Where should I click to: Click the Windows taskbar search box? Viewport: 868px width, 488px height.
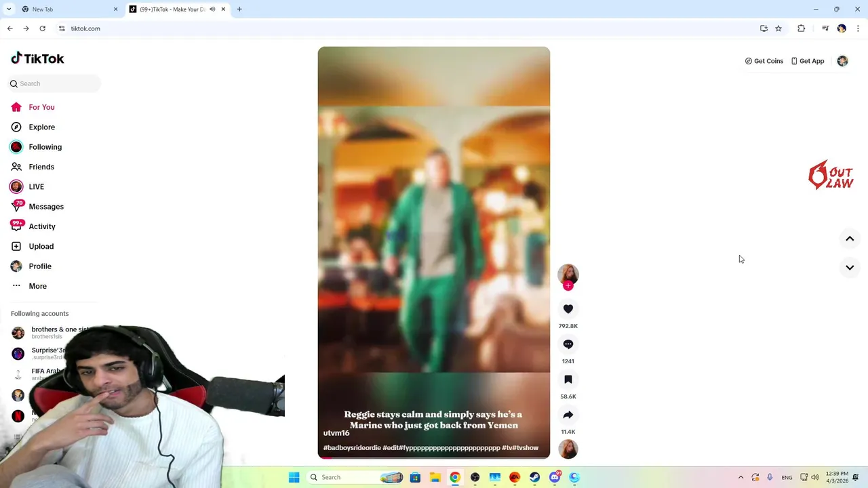(356, 477)
